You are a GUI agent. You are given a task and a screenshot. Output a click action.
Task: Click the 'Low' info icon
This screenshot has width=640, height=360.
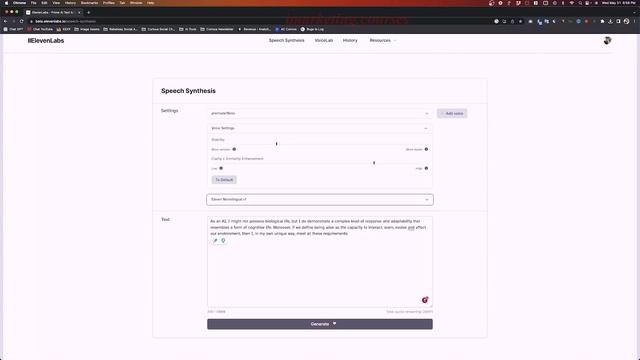[221, 168]
